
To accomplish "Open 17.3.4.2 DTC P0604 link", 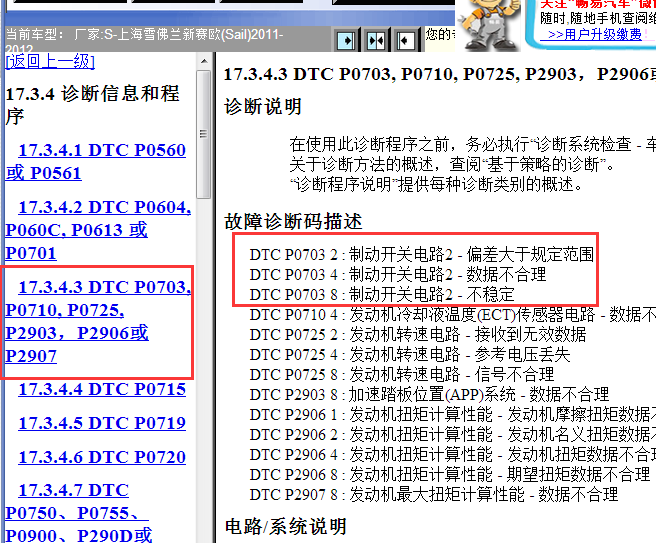I will click(x=98, y=230).
